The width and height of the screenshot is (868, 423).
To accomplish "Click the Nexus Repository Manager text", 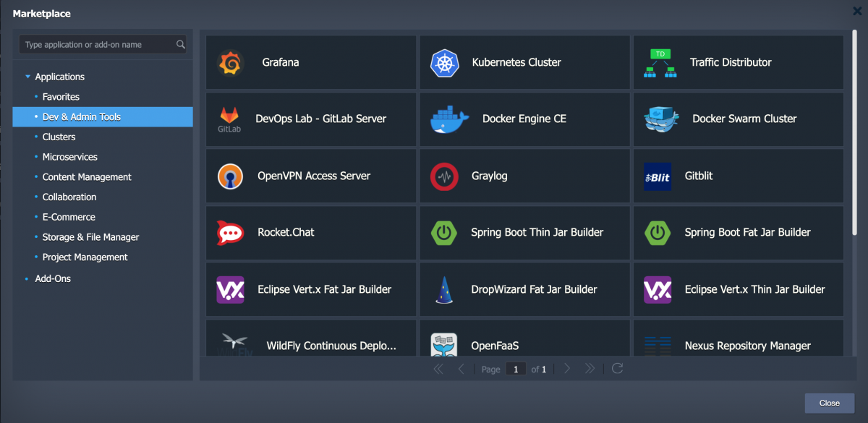I will (748, 346).
